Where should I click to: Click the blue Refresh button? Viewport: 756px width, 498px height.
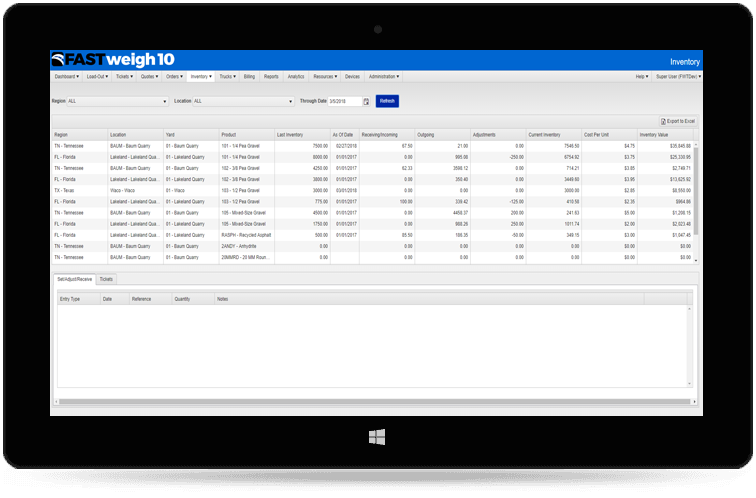coord(387,101)
